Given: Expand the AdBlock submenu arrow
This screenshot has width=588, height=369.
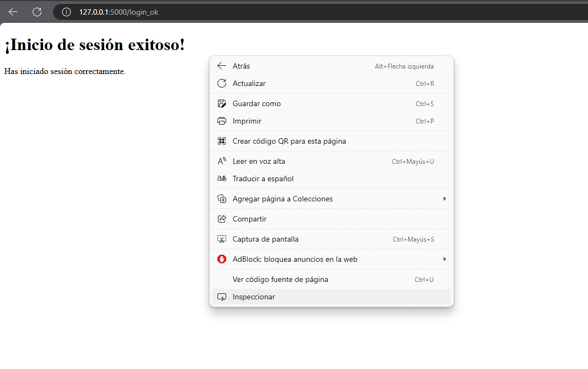Looking at the screenshot, I should pyautogui.click(x=445, y=259).
